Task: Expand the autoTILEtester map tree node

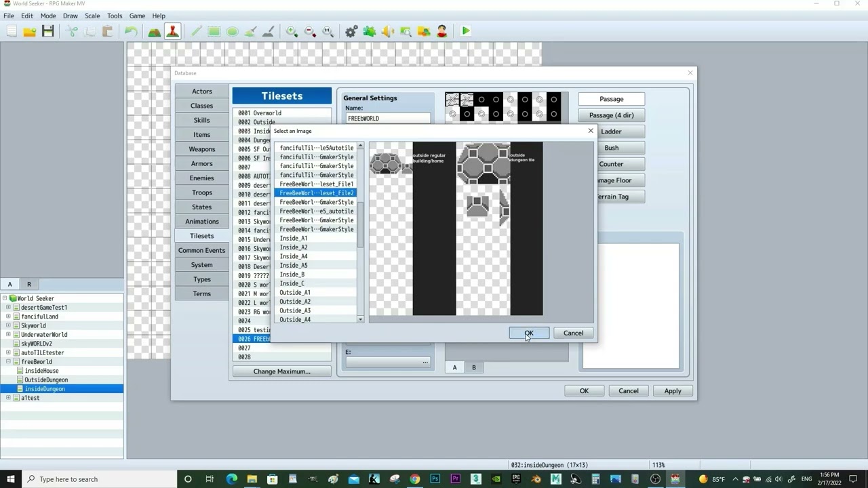Action: (x=8, y=353)
